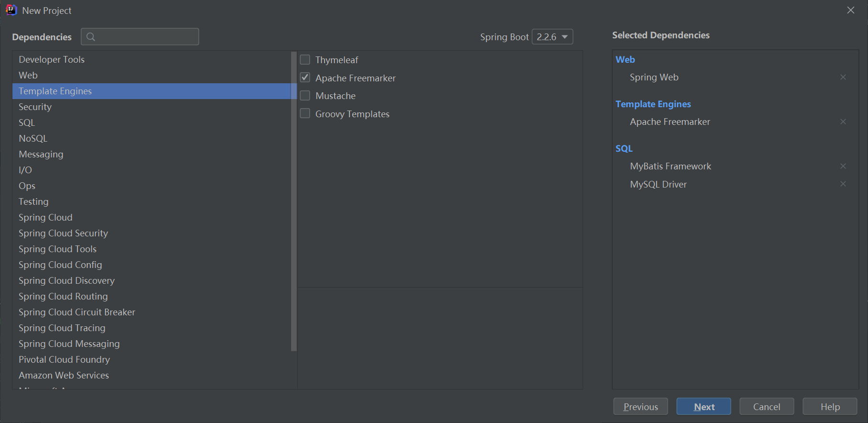This screenshot has height=423, width=868.
Task: Select Spring Cloud Routing category
Action: pyautogui.click(x=152, y=296)
